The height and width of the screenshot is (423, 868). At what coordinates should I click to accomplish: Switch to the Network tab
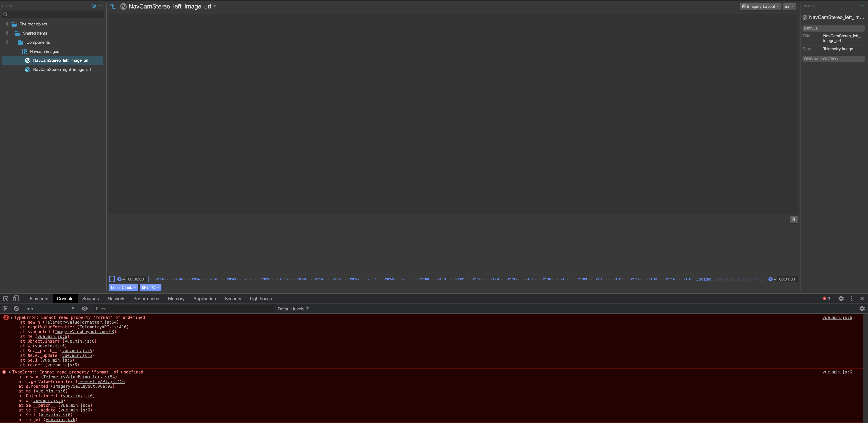[x=116, y=299]
